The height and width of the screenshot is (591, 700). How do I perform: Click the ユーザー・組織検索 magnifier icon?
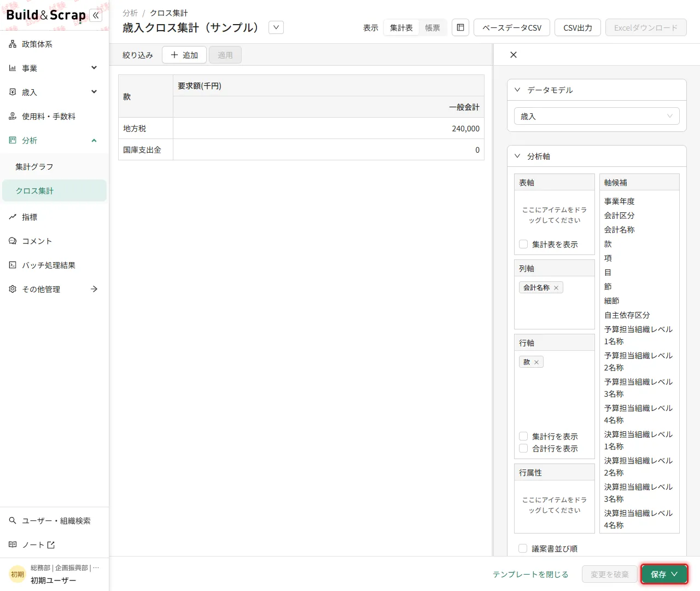pos(13,521)
